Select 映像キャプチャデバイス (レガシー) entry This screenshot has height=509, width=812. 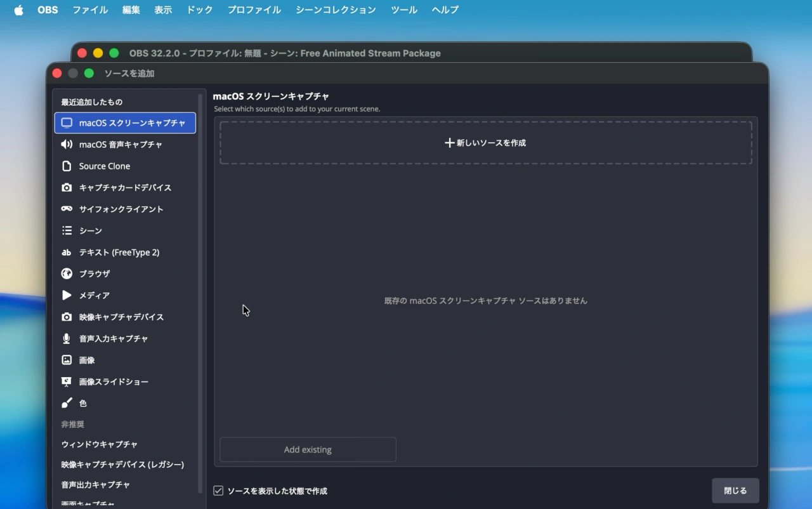tap(122, 465)
